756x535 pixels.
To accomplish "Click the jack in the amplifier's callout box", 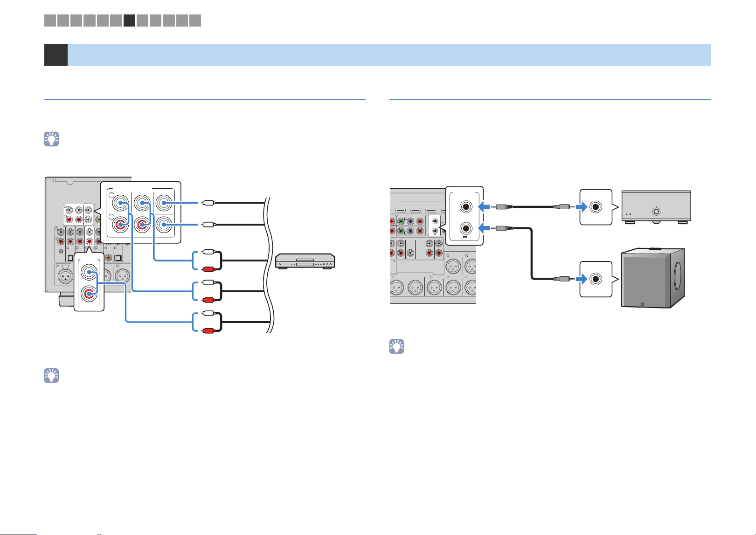I will tap(596, 206).
